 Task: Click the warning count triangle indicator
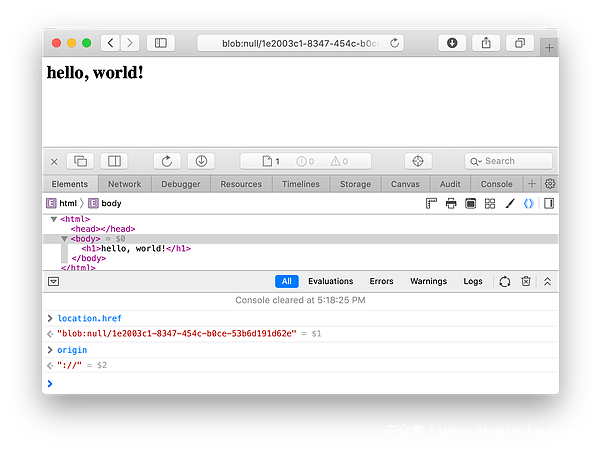[x=339, y=161]
